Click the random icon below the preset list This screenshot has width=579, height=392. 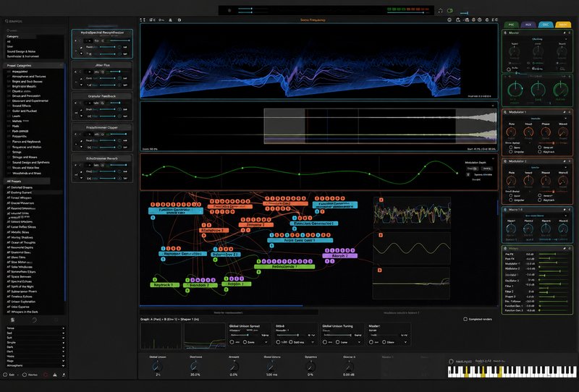34,320
